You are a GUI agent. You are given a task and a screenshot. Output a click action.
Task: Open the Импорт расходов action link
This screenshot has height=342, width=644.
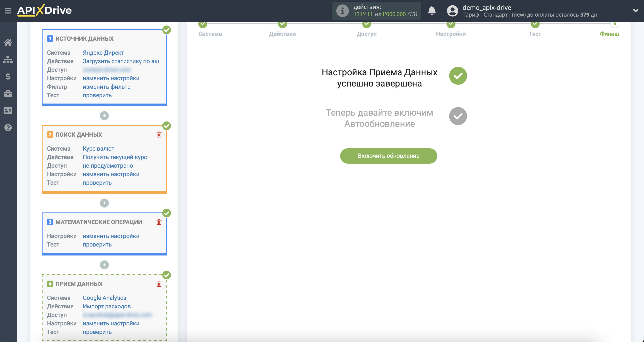107,306
